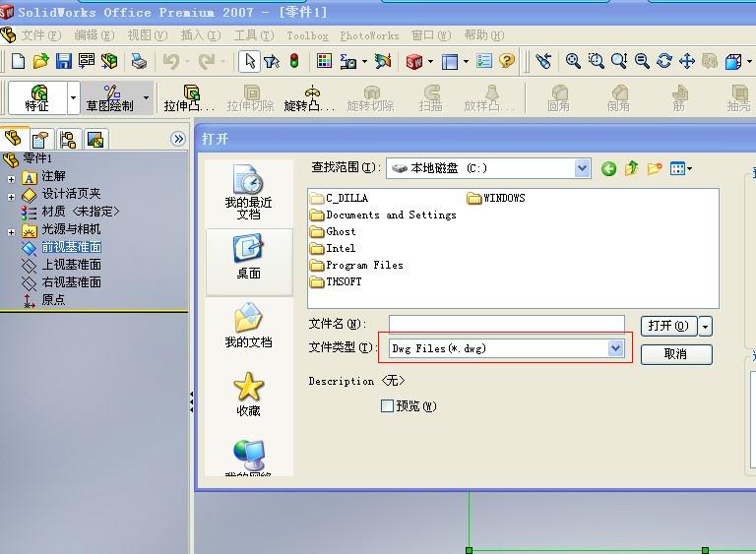Click the Extruded Boss 拉伸凸 icon
The width and height of the screenshot is (756, 554).
tap(189, 97)
